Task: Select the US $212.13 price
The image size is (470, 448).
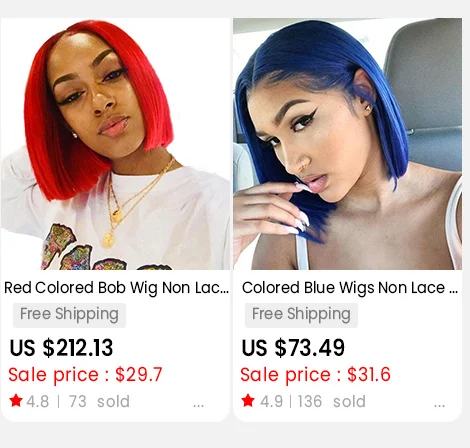Action: [x=61, y=348]
